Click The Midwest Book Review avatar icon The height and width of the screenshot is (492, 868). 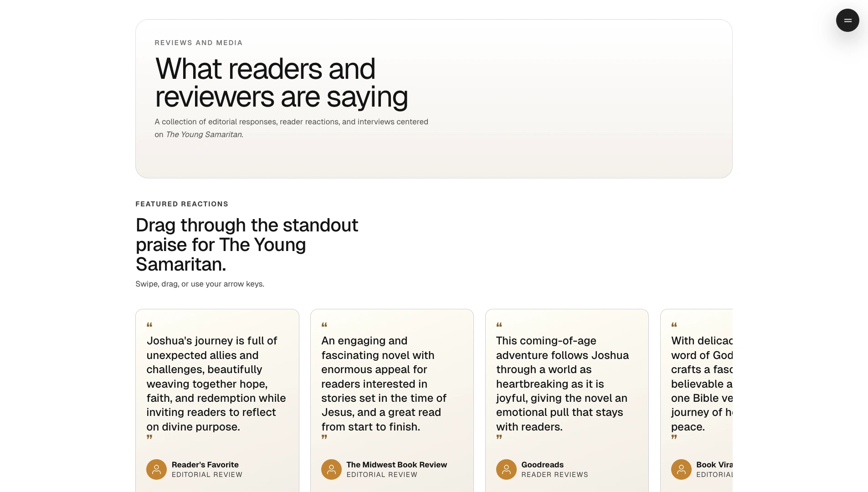(331, 469)
